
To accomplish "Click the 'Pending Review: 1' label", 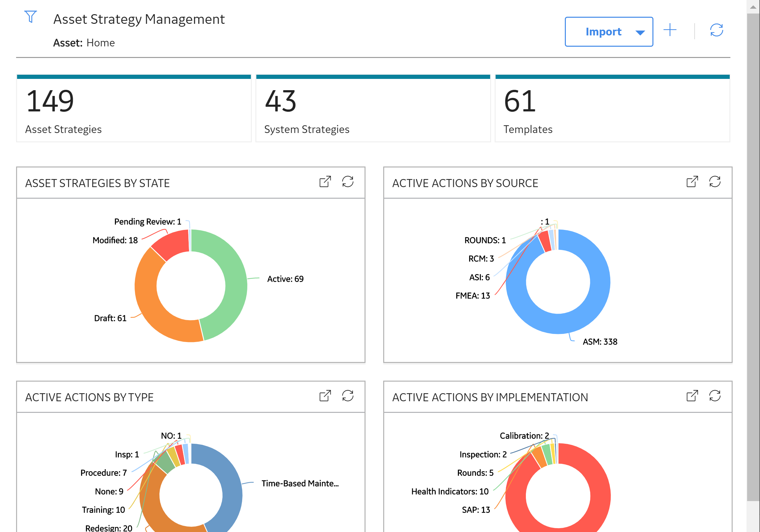I will 147,222.
